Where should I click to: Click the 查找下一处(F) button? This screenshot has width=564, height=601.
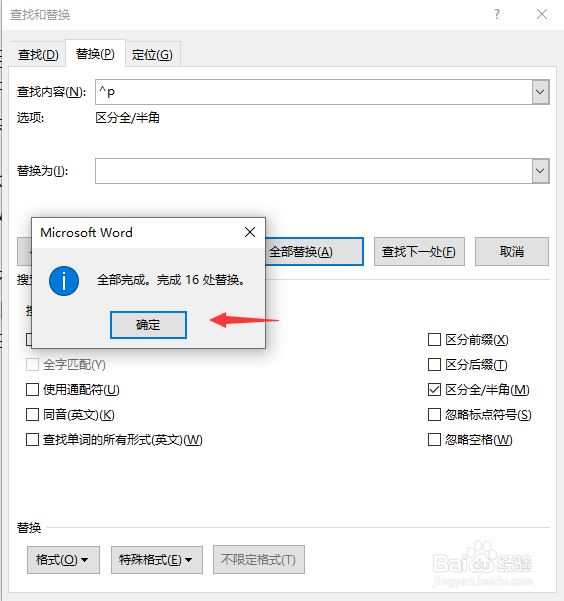click(419, 251)
